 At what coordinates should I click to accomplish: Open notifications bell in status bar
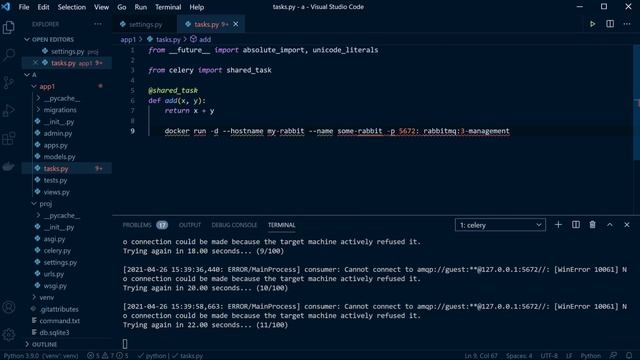pos(629,356)
